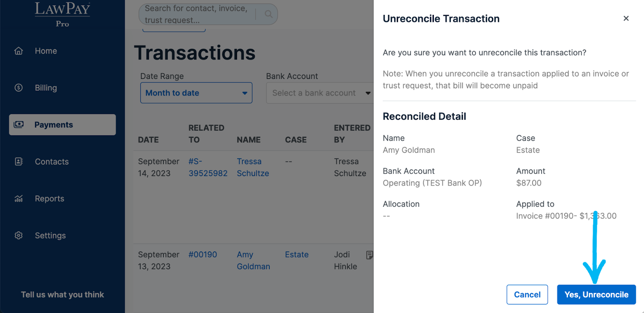The height and width of the screenshot is (313, 644).
Task: Click the note icon beside Jodi Hinkle
Action: click(x=369, y=255)
